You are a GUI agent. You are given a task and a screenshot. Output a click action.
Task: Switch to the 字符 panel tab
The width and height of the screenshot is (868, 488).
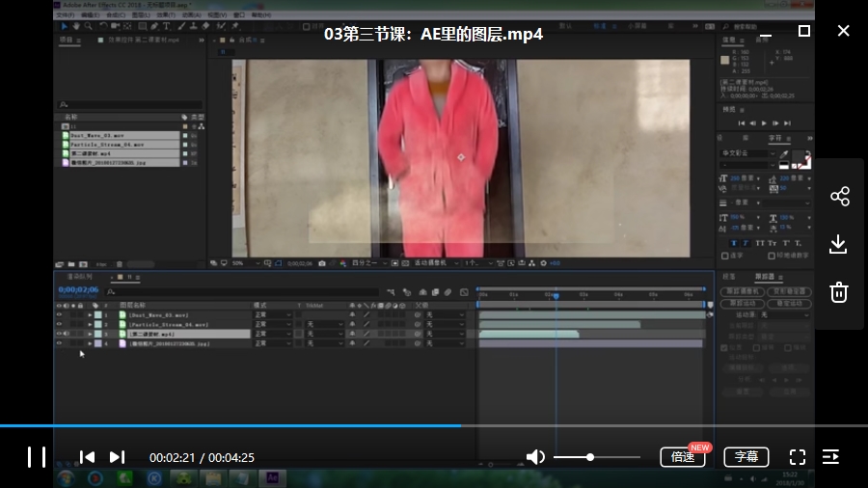coord(775,138)
